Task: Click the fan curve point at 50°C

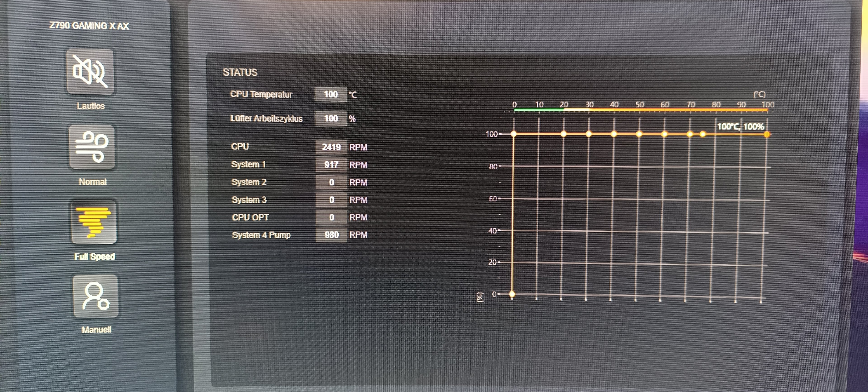Action: click(x=639, y=134)
